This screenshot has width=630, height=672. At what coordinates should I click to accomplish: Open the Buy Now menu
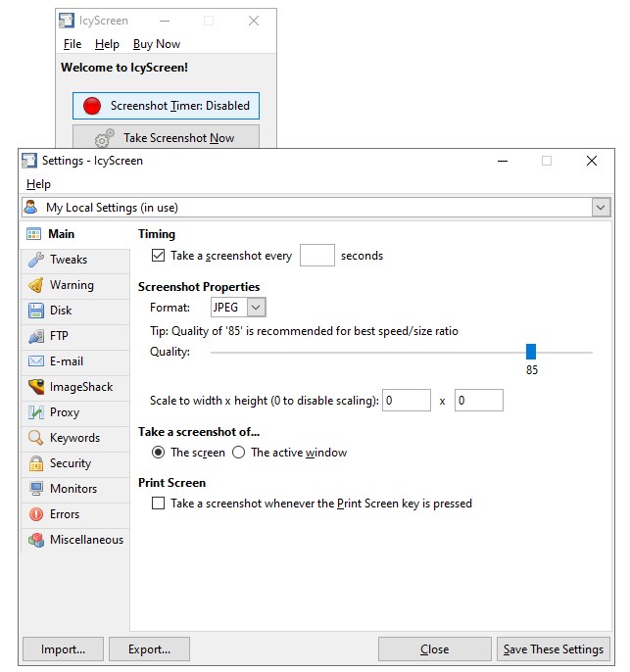point(157,44)
